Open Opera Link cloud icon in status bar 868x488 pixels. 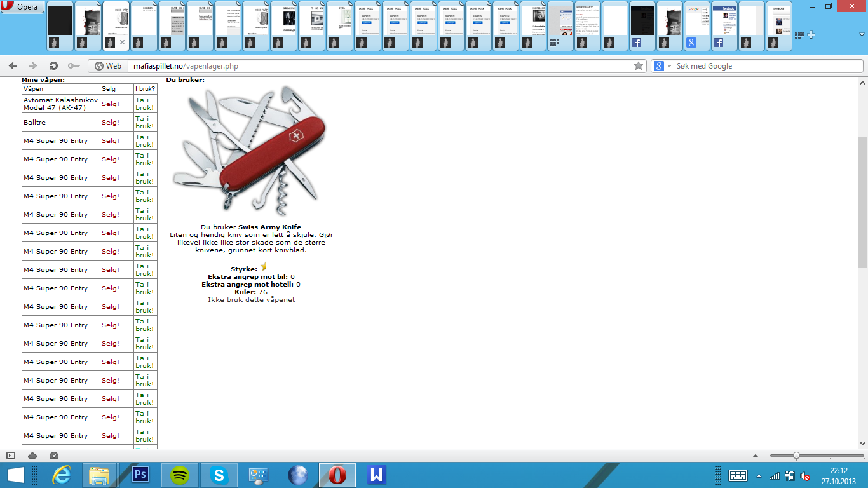tap(32, 456)
